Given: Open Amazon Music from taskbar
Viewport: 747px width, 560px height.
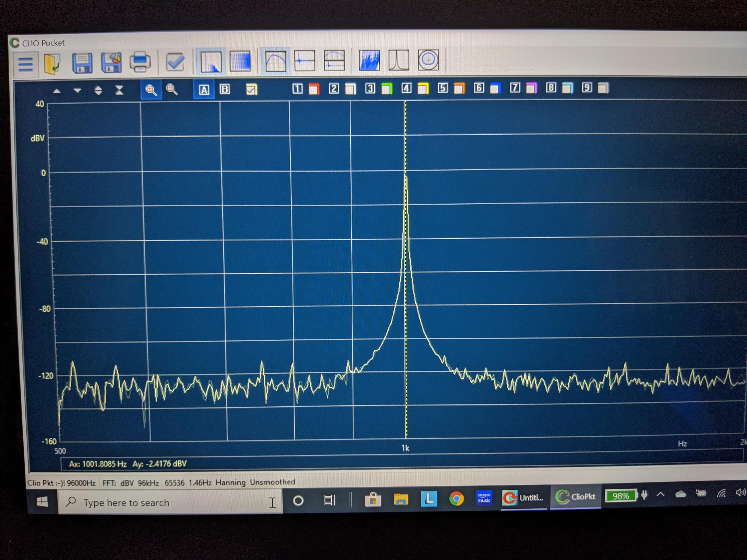Looking at the screenshot, I should point(484,498).
